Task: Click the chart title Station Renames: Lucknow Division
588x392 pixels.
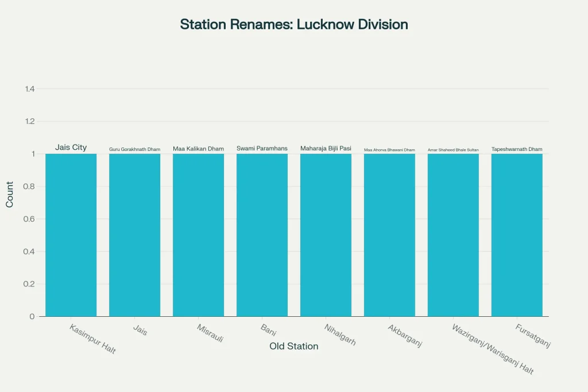Action: click(x=294, y=24)
